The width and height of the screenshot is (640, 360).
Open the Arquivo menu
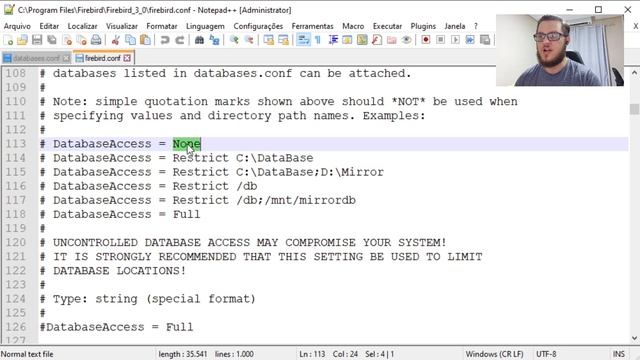tap(17, 26)
